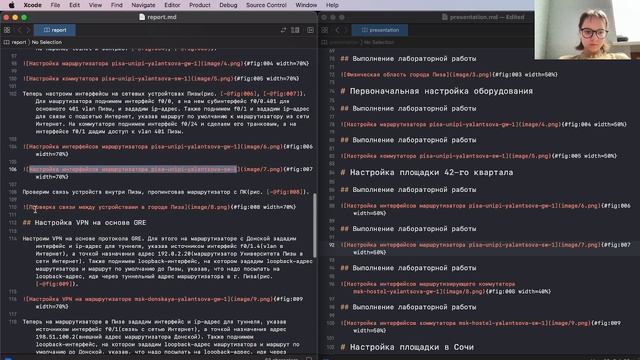Click the report.md document icon in the title bar
This screenshot has height=360, width=640.
pos(142,17)
